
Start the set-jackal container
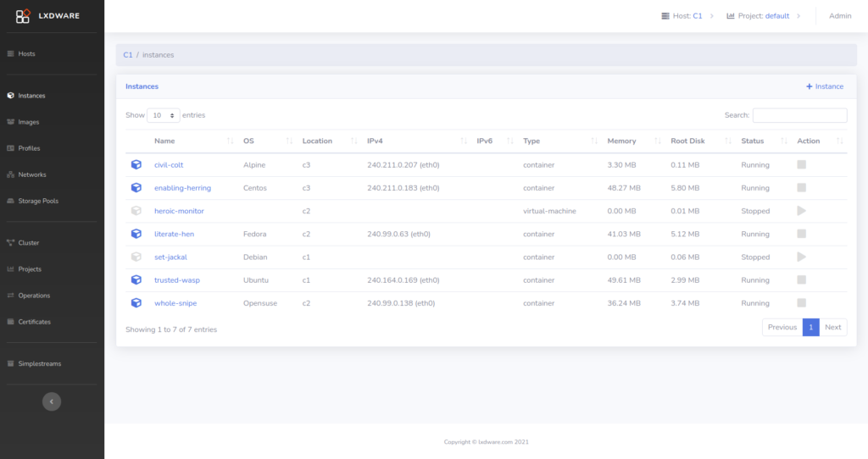[x=802, y=257]
